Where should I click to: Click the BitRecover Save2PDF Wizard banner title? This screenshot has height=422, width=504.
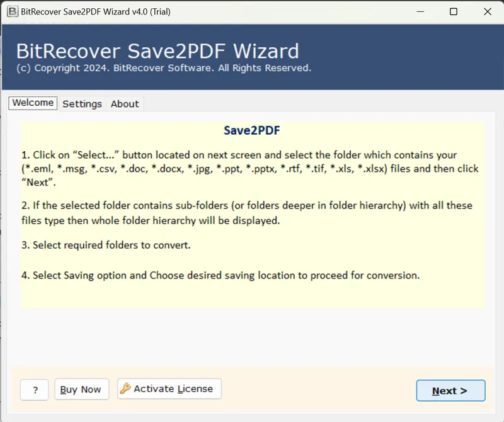(x=157, y=51)
